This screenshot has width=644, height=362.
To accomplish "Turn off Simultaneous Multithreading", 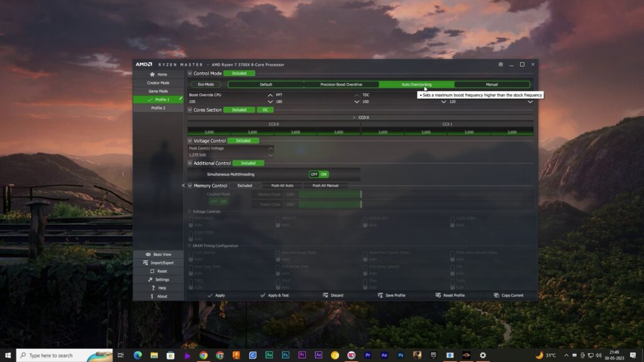I will [314, 175].
